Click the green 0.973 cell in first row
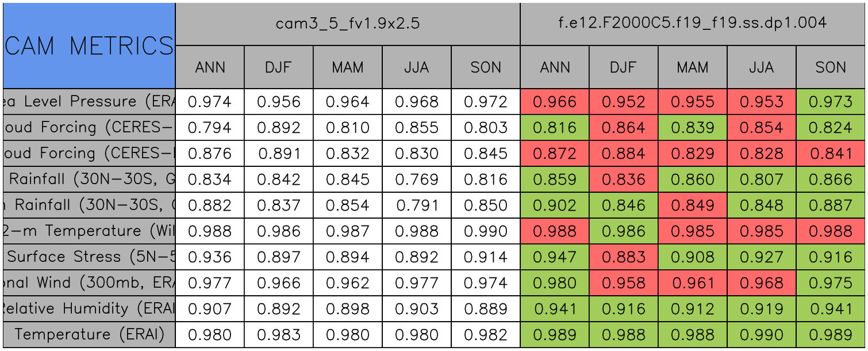This screenshot has width=868, height=351. (x=831, y=102)
